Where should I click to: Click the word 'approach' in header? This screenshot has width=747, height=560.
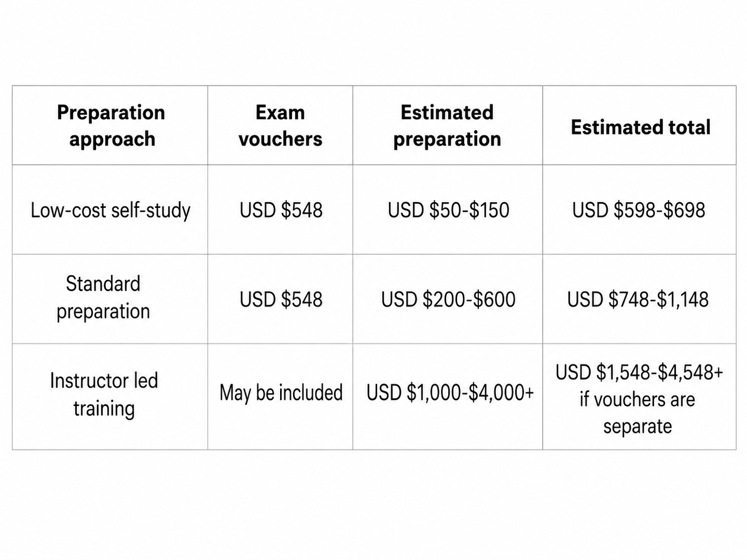112,140
